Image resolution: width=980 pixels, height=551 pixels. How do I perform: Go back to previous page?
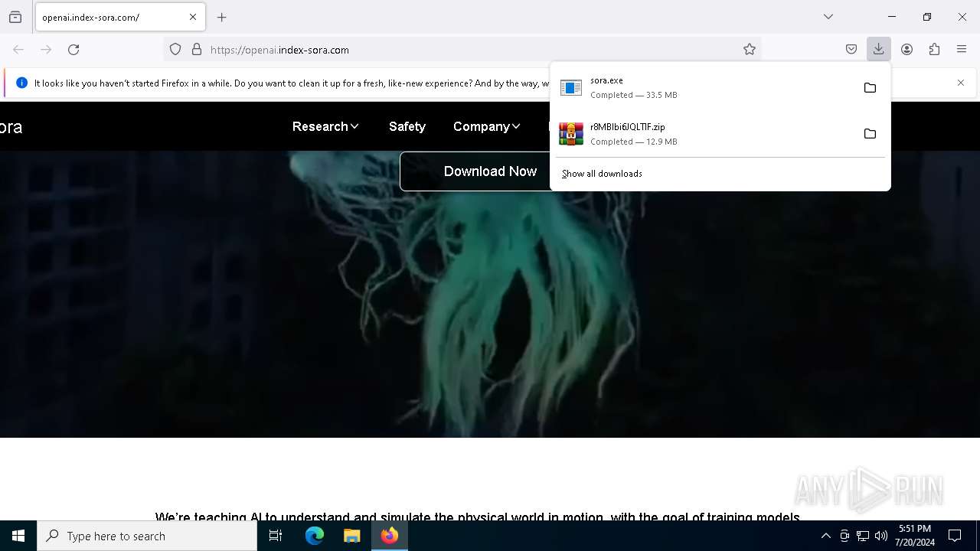tap(18, 50)
